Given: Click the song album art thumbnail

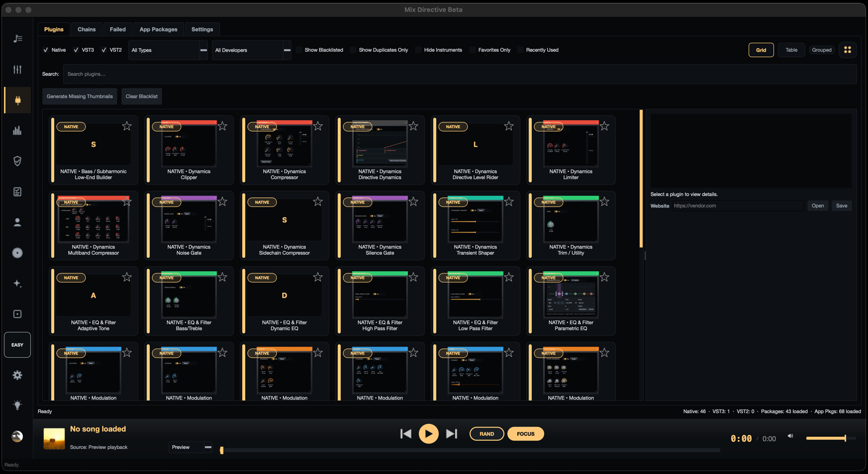Looking at the screenshot, I should click(x=54, y=438).
